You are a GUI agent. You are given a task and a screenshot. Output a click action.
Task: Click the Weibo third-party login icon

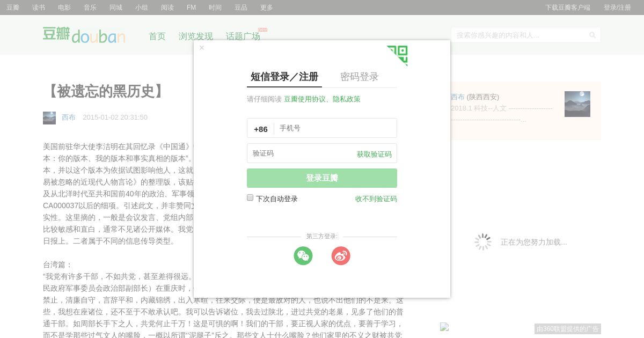341,255
